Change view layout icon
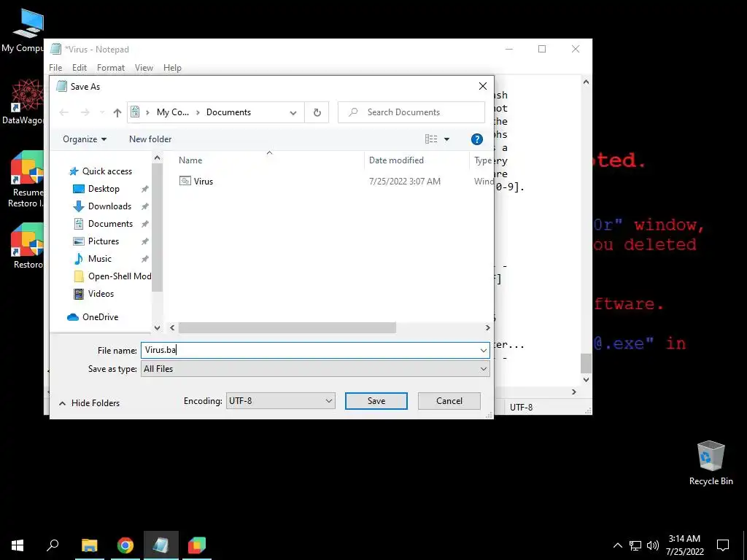The width and height of the screenshot is (747, 560). 431,139
